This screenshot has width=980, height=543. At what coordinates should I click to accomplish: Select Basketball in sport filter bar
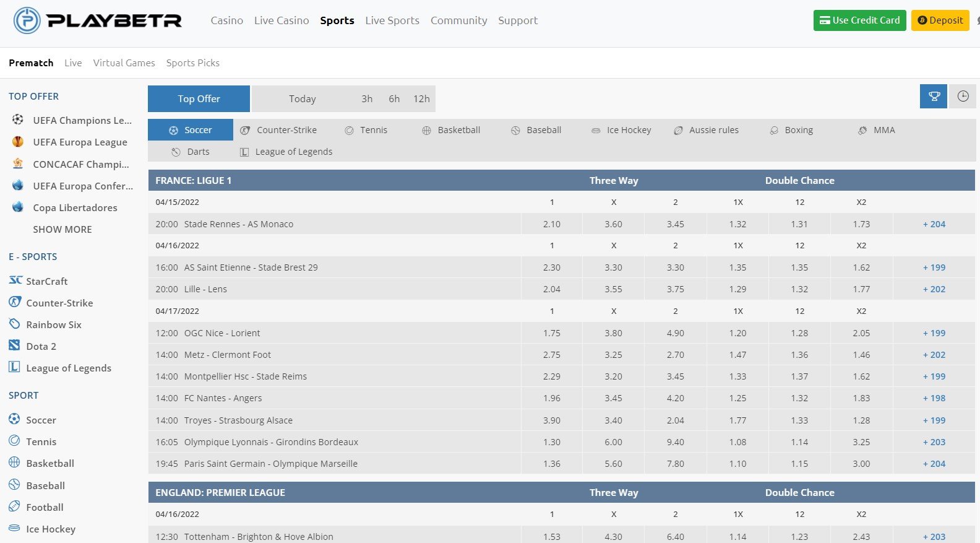click(x=451, y=130)
